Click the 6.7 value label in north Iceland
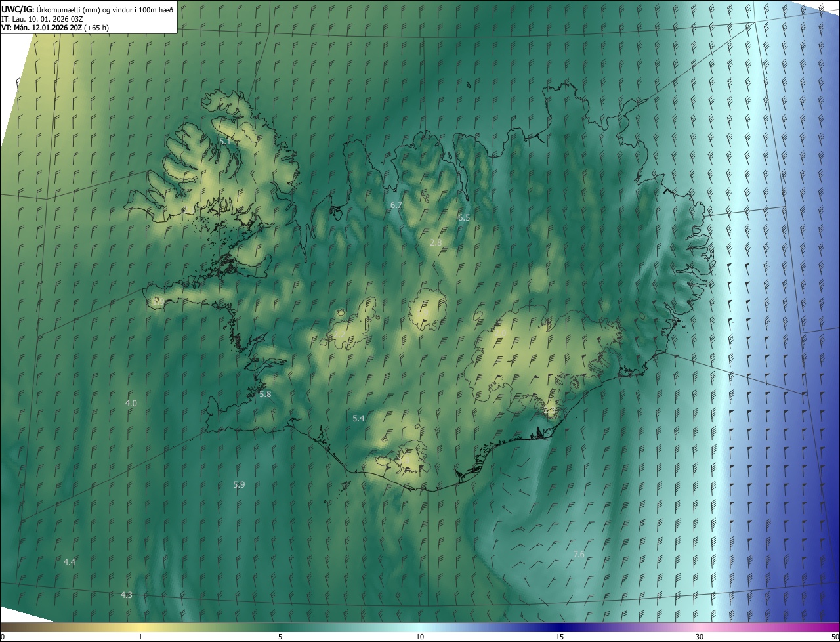The width and height of the screenshot is (840, 642). [396, 205]
